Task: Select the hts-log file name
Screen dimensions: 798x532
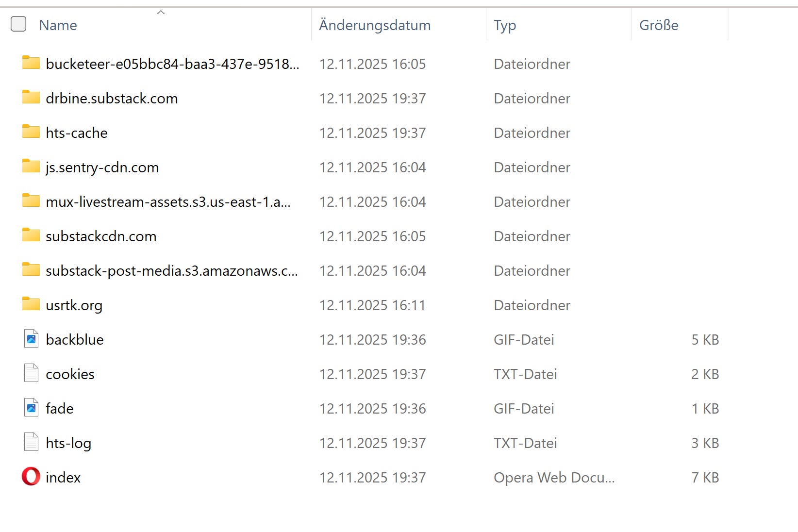Action: tap(68, 444)
